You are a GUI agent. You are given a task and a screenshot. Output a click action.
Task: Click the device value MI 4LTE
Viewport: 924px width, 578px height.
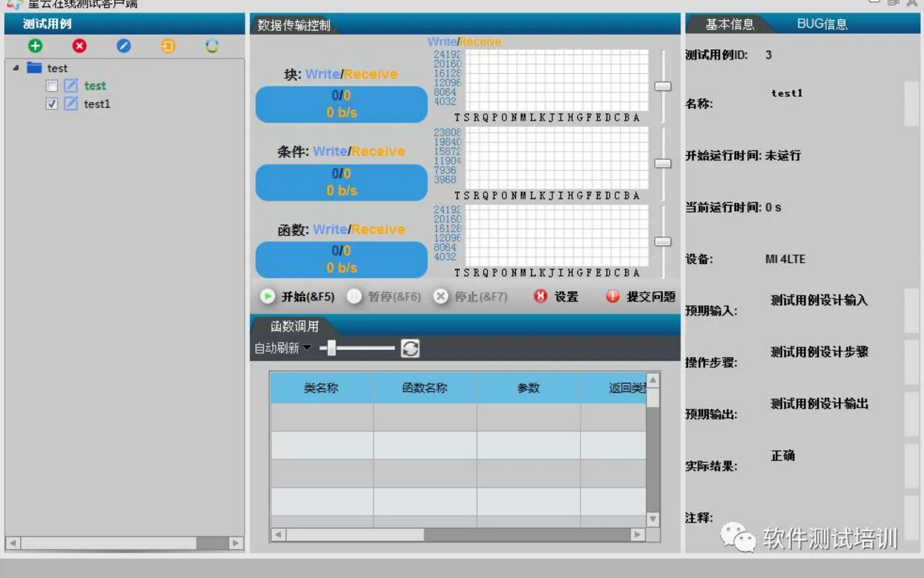pos(785,259)
